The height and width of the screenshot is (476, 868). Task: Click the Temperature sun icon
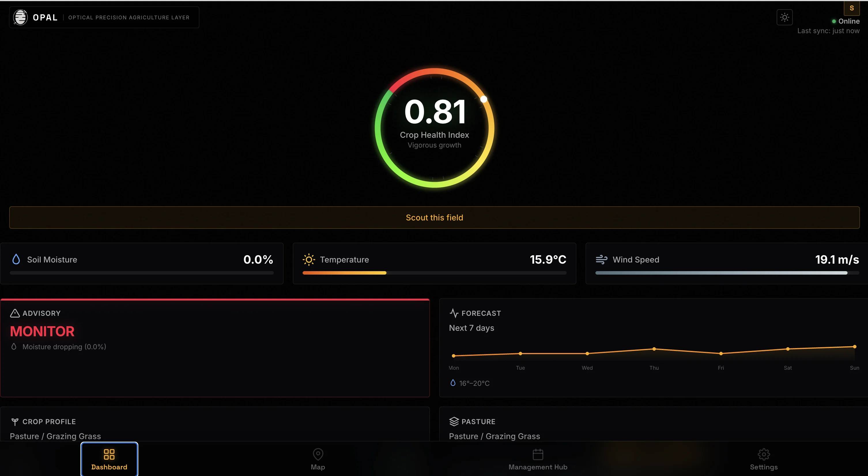click(309, 259)
